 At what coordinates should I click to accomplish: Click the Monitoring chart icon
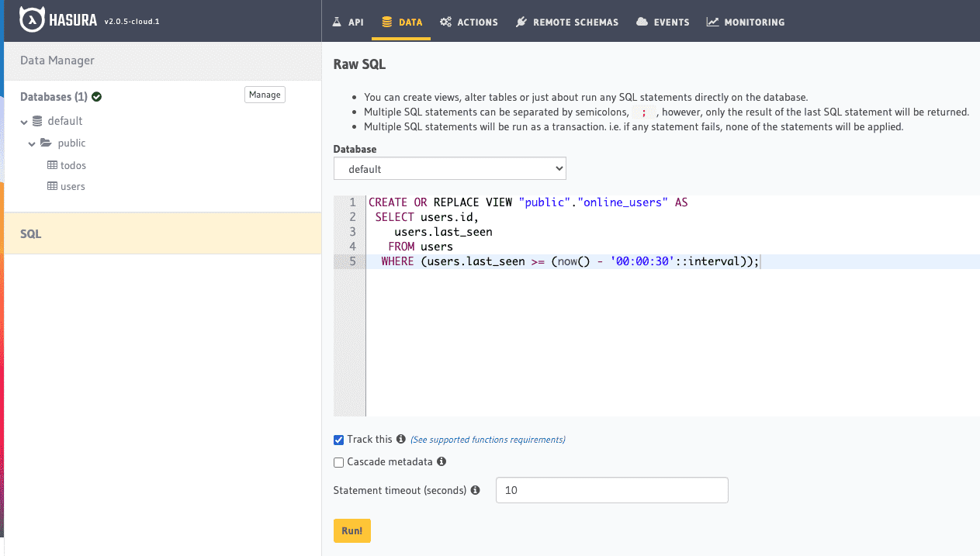tap(712, 22)
